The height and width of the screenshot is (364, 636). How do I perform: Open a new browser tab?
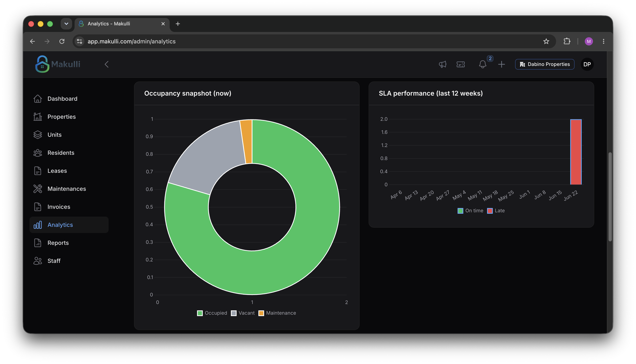pos(178,24)
